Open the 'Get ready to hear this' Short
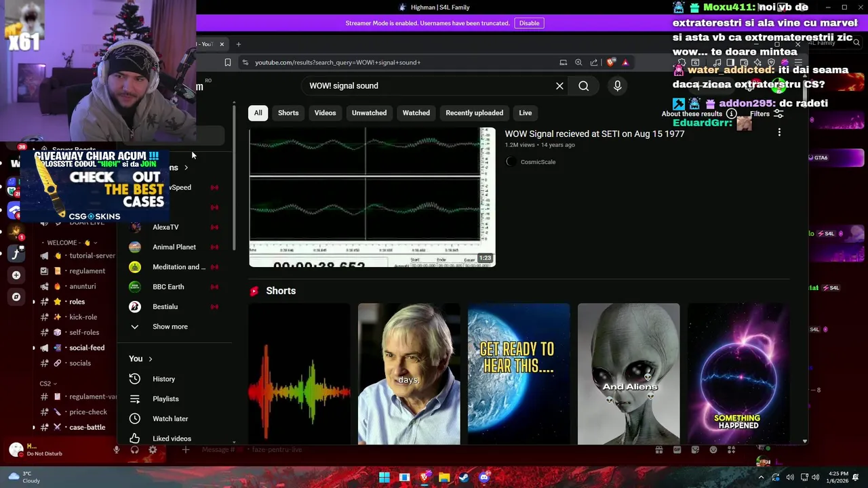The width and height of the screenshot is (868, 488). pyautogui.click(x=519, y=374)
